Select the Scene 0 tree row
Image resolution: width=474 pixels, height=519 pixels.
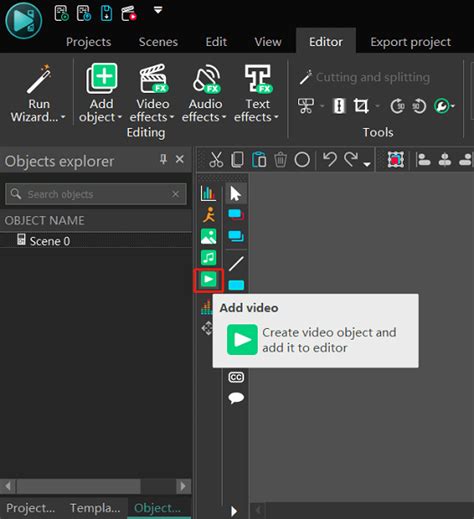coord(96,240)
